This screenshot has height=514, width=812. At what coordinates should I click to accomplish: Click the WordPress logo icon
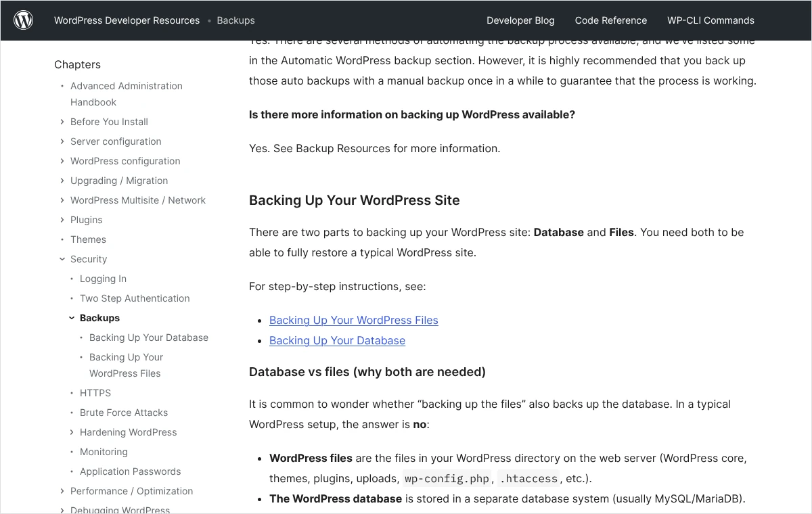click(24, 20)
